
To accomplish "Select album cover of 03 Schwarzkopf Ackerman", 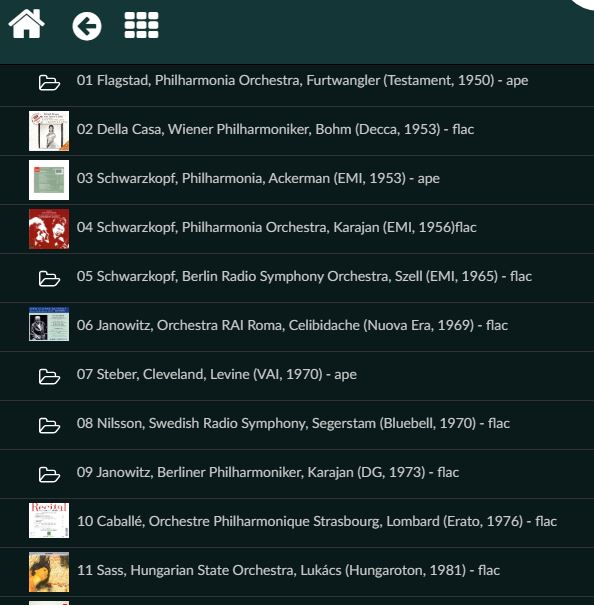I will pyautogui.click(x=49, y=180).
